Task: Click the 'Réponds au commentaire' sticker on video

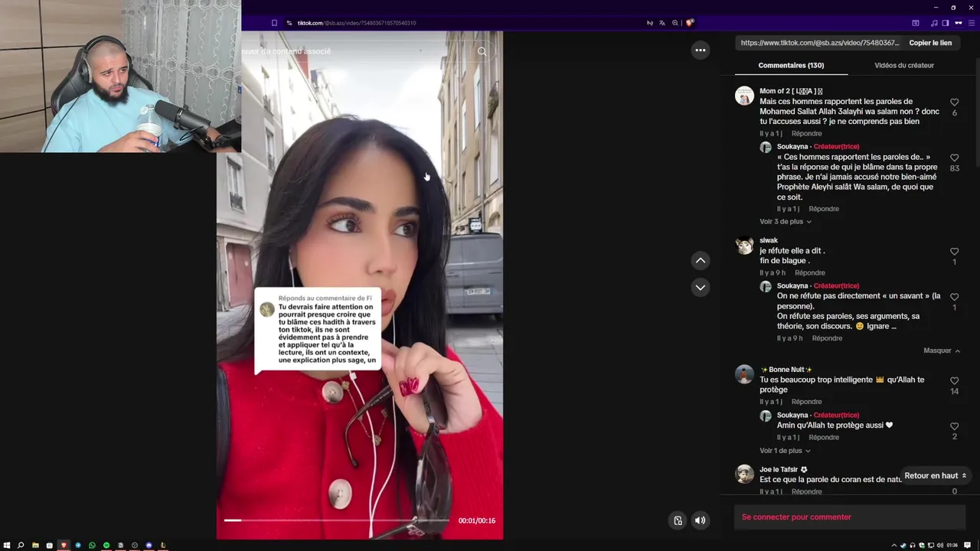Action: click(318, 331)
